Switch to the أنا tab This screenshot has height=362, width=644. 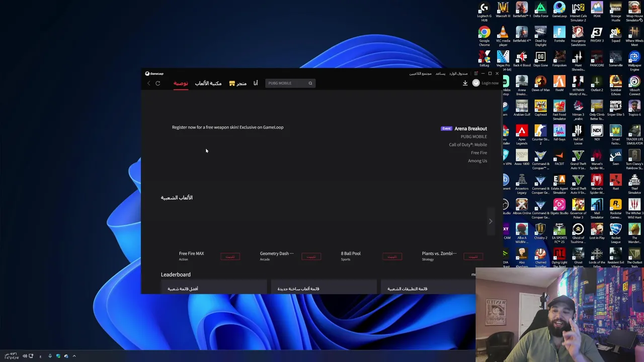256,83
